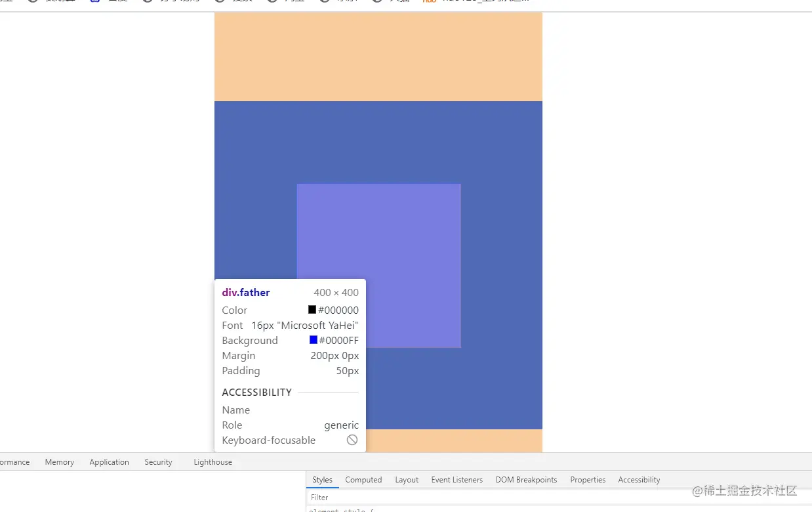Viewport: 812px width, 512px height.
Task: Click the Color label in the tooltip
Action: tap(234, 310)
